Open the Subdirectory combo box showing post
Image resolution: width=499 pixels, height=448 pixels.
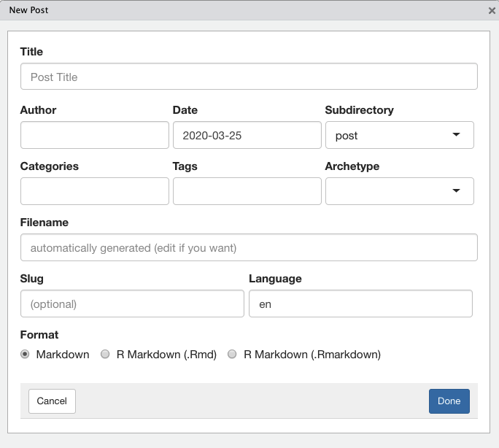(x=399, y=135)
